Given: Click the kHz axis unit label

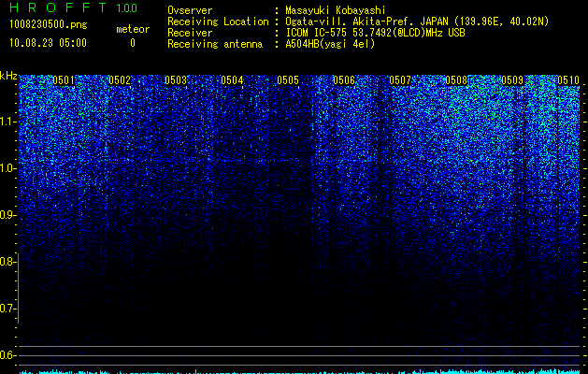Looking at the screenshot, I should [8, 76].
